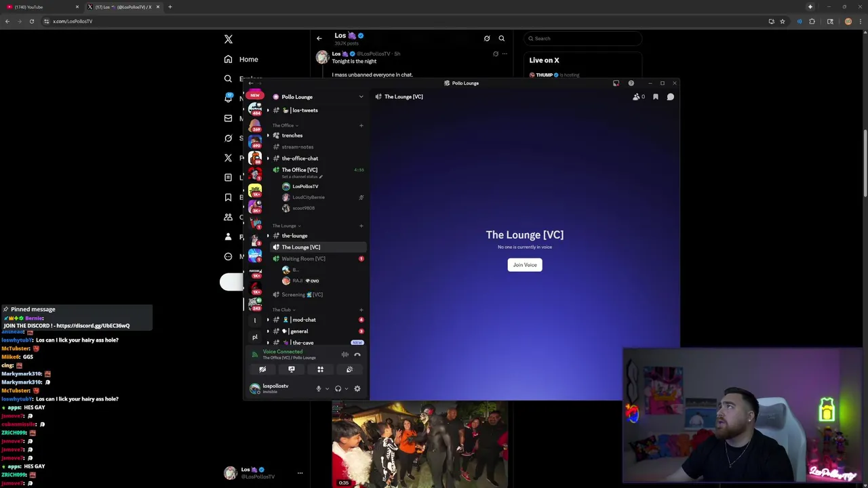Open Chrome extensions puzzle icon
The height and width of the screenshot is (488, 868).
pyautogui.click(x=812, y=21)
